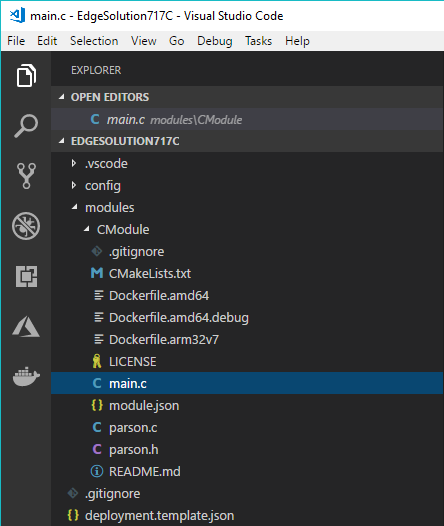The image size is (444, 526).
Task: Expand the .vscode folder
Action: click(74, 163)
